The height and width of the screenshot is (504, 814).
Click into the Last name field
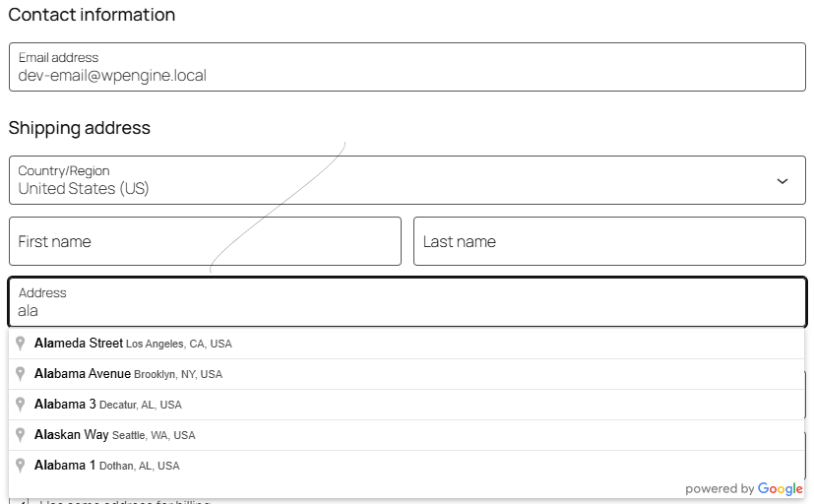click(609, 241)
